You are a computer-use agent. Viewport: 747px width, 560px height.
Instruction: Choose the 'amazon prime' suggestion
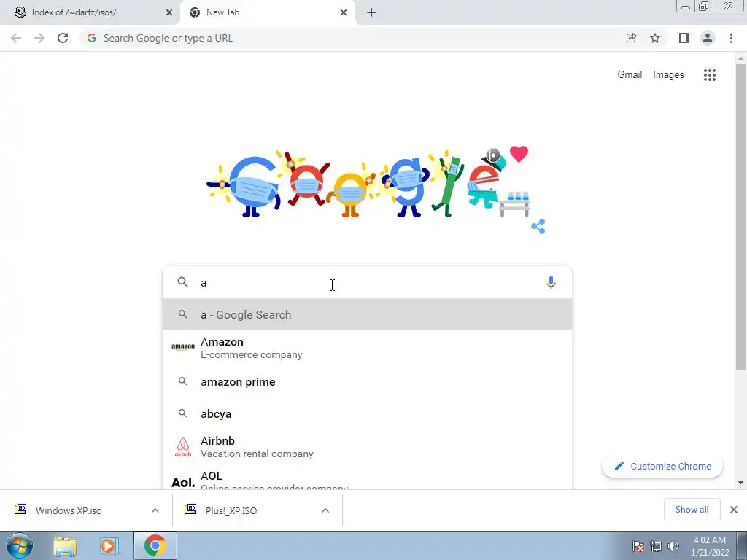[368, 382]
